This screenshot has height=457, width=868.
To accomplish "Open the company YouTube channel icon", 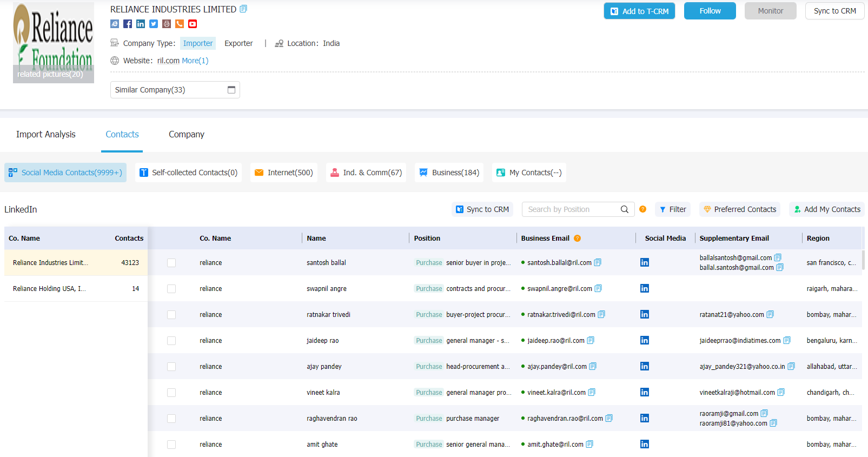I will (x=193, y=24).
